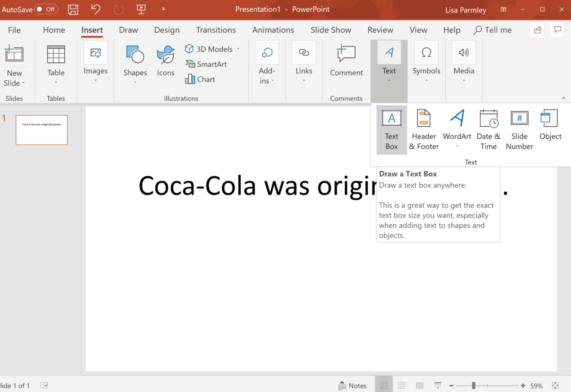Click the slide 1 of 1 indicator
571x392 pixels.
coord(15,386)
